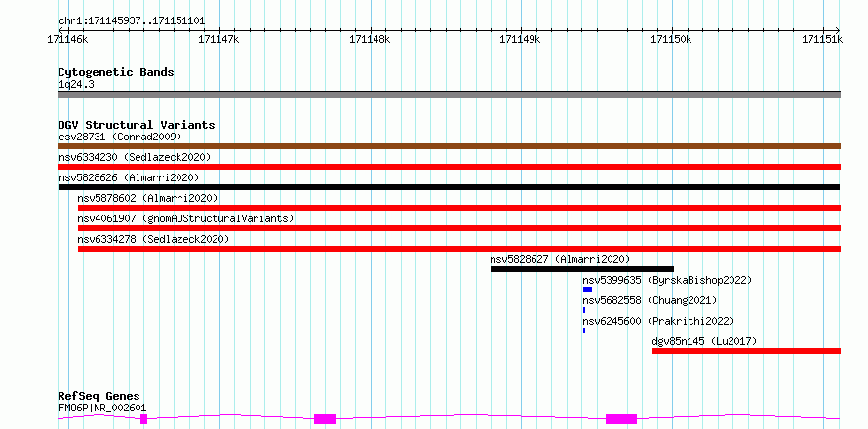The image size is (868, 429).
Task: Open nsv6245600 (Prakrithi2022) label
Action: click(658, 321)
